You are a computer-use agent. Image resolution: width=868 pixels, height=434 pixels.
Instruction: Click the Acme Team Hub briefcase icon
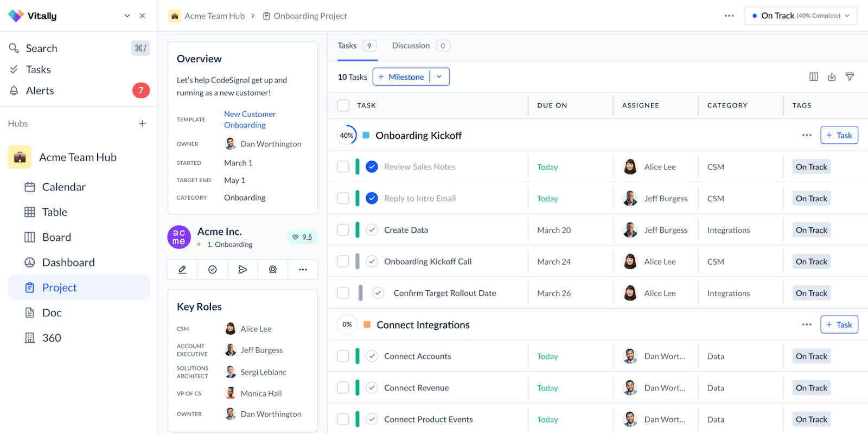pyautogui.click(x=20, y=157)
